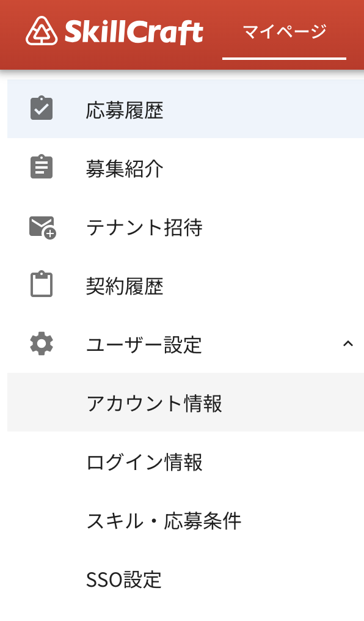Open 契約履歴 from the side menu
The width and height of the screenshot is (364, 621).
point(186,285)
